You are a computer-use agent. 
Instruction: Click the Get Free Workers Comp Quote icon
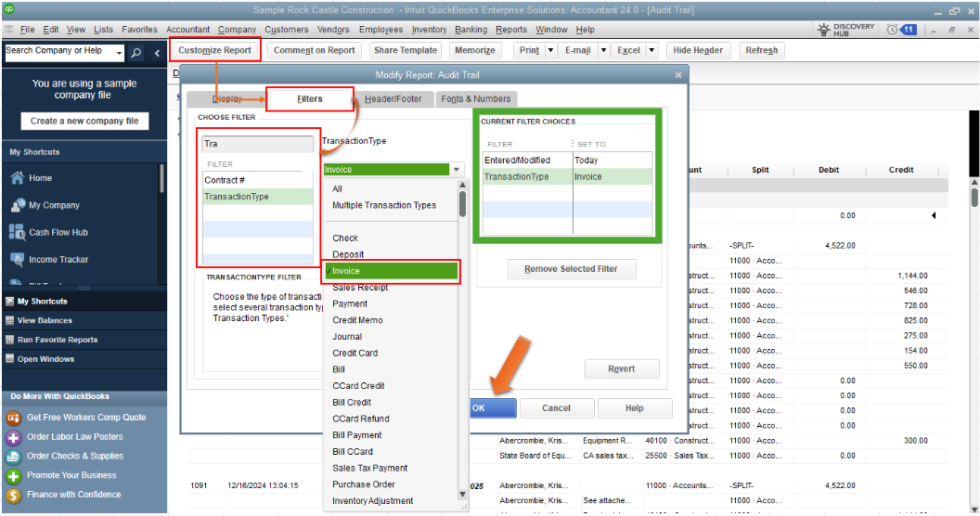(13, 418)
